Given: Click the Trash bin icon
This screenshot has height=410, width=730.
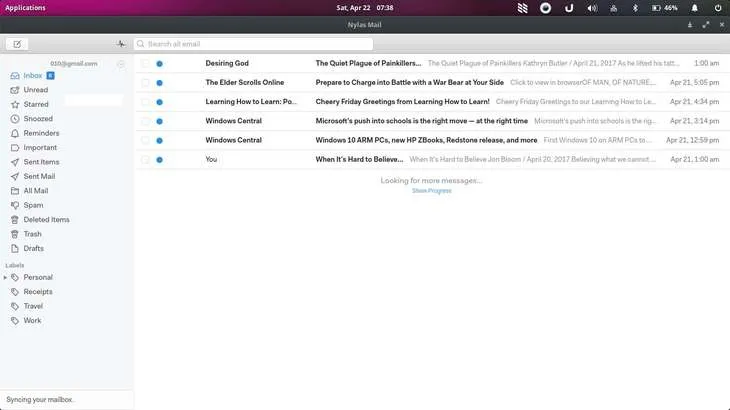Looking at the screenshot, I should [x=15, y=234].
